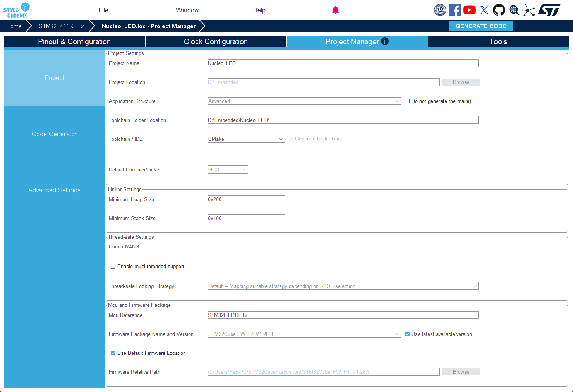
Task: Click Nucleo_LED.ioc - Project Manager breadcrumb
Action: [x=149, y=26]
